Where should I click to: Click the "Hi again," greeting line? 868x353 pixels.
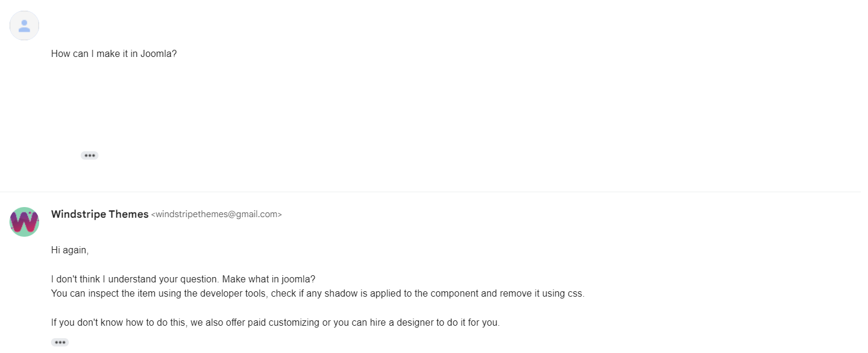(70, 250)
